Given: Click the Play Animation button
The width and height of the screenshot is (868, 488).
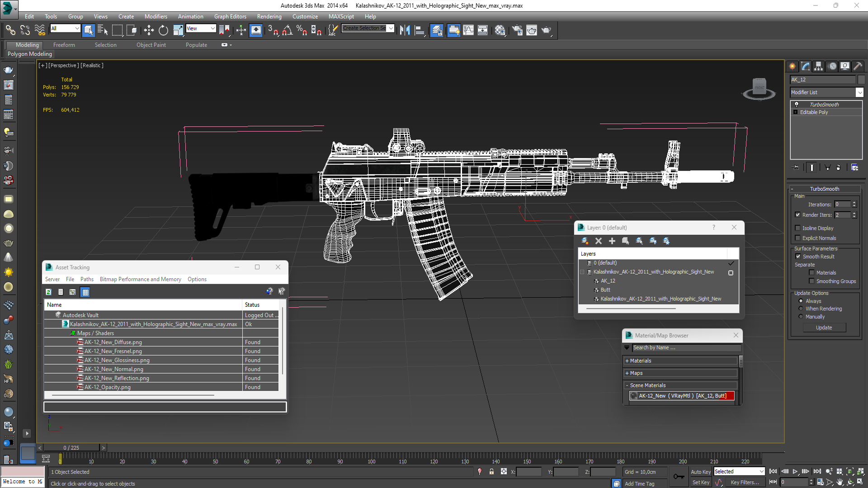Looking at the screenshot, I should [x=795, y=471].
